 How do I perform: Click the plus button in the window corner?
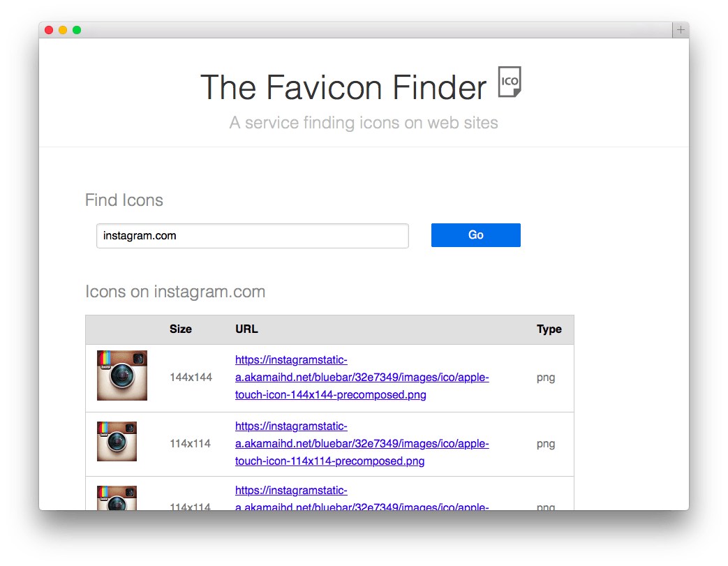[x=680, y=30]
